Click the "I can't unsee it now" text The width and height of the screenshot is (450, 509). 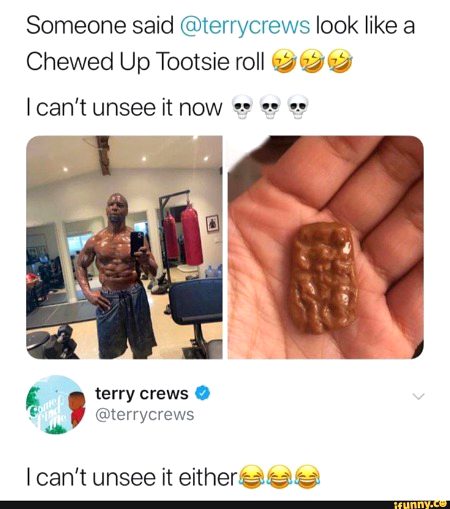(124, 108)
